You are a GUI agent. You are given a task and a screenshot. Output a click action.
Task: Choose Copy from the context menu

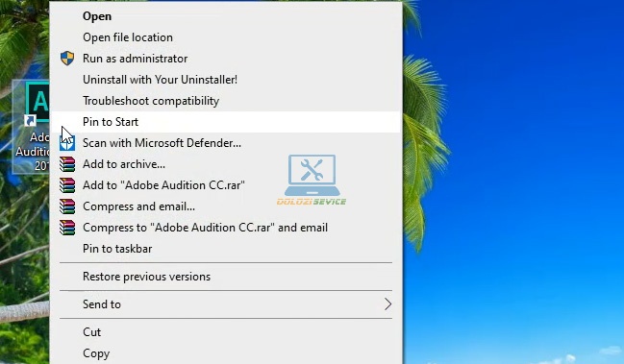[226, 353]
